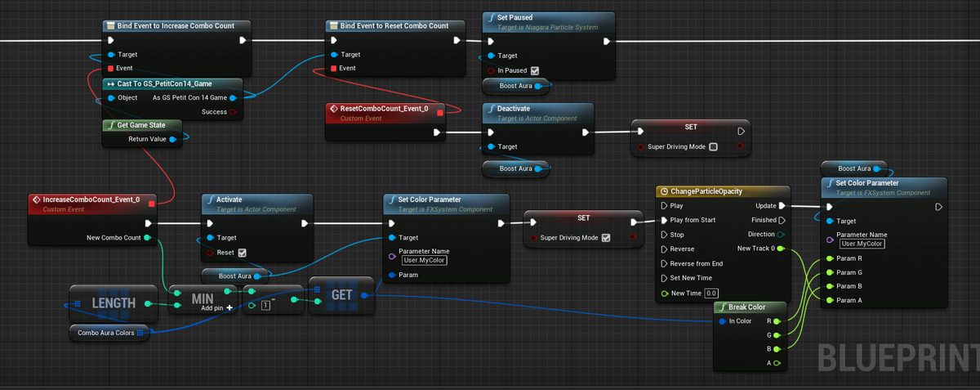Click the Play exec pin on ChangeParticleOpacity

pyautogui.click(x=664, y=206)
